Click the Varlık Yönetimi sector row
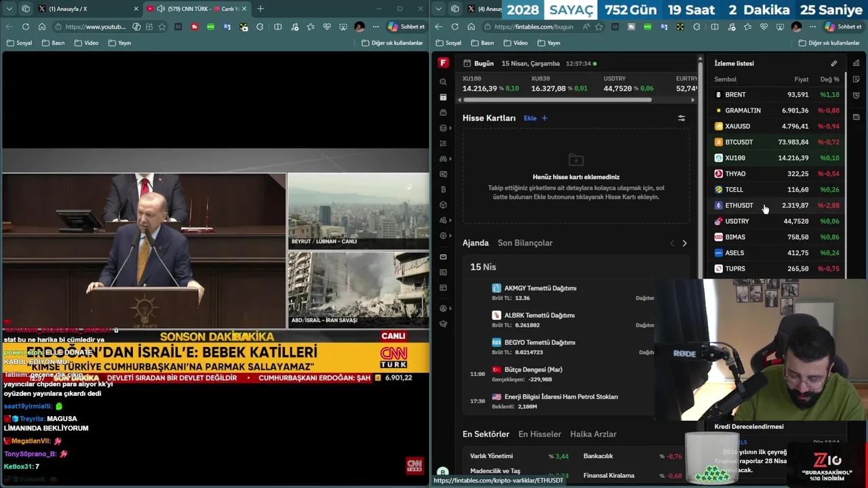This screenshot has width=868, height=488. pos(519,456)
